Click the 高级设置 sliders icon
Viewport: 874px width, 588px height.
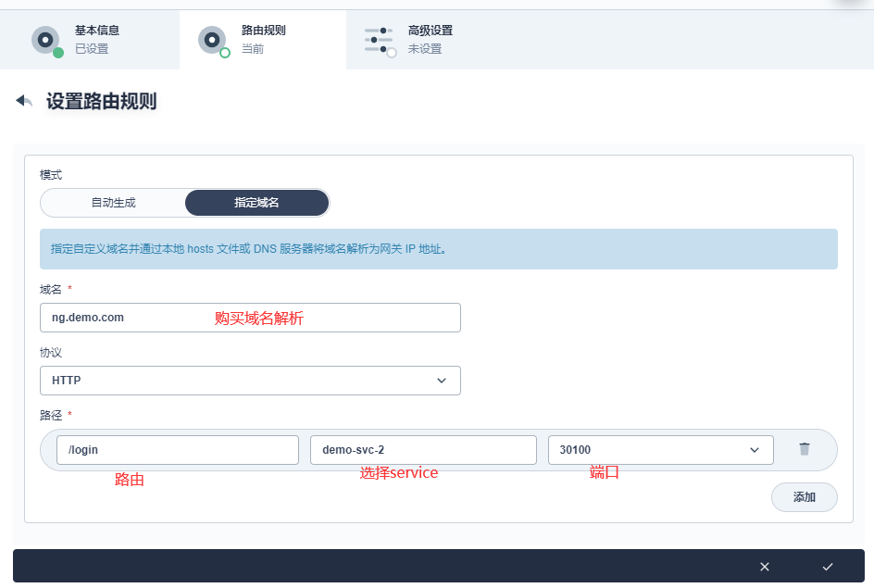click(x=379, y=40)
